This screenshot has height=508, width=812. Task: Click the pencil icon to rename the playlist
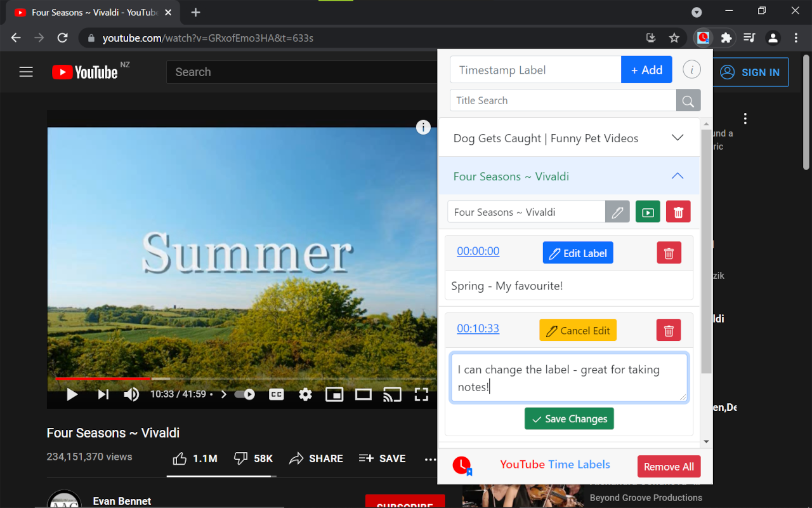pyautogui.click(x=617, y=211)
